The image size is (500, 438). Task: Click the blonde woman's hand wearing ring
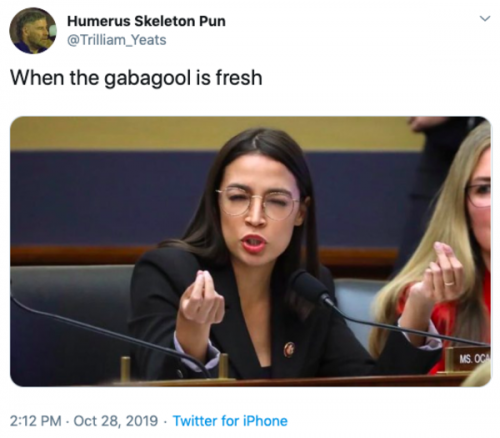[438, 278]
